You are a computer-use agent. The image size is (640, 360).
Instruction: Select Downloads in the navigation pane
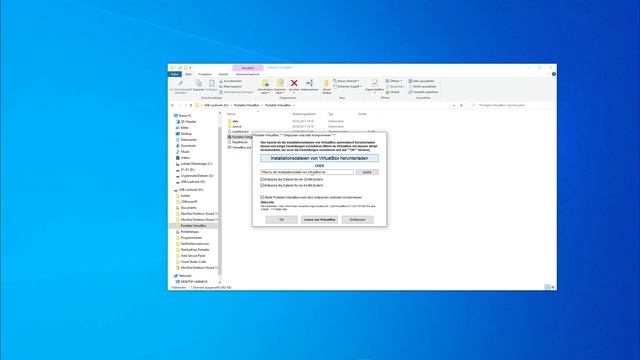(186, 146)
